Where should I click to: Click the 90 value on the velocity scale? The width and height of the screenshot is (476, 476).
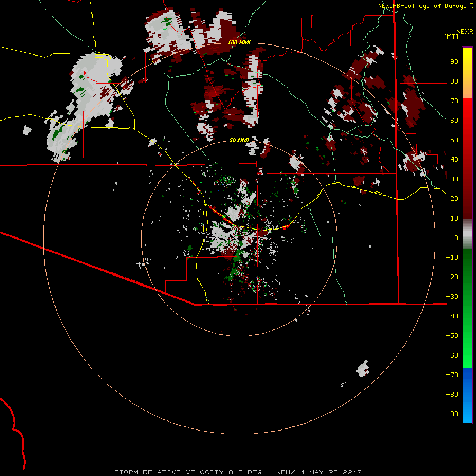[x=454, y=62]
